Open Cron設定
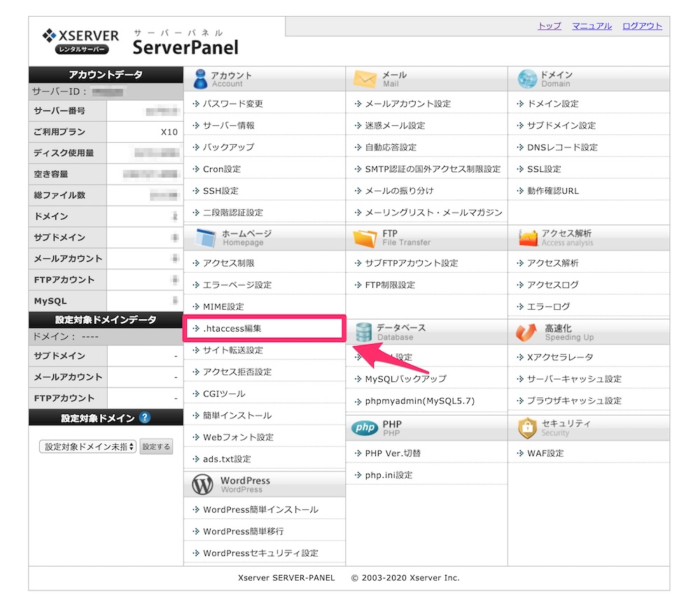700x610 pixels. [222, 169]
